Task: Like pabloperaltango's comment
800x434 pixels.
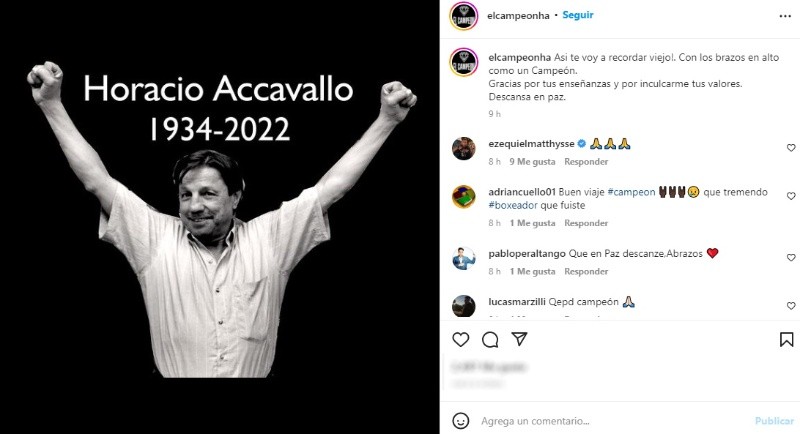Action: coord(791,258)
